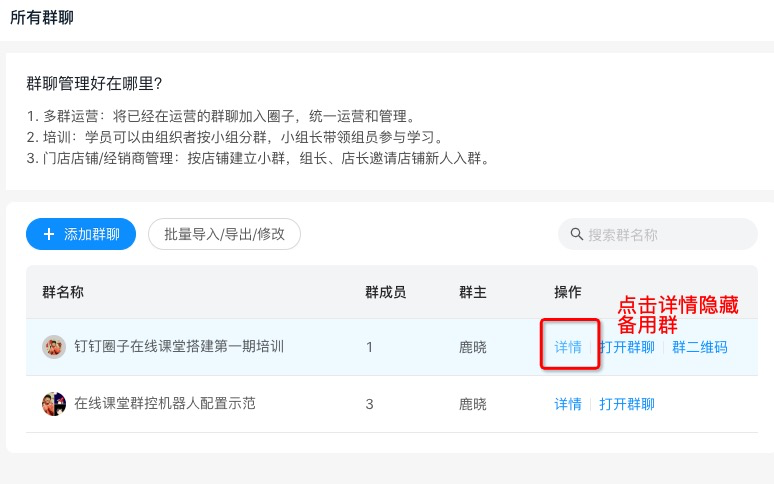Click 打开群聊 for 钉钉圈子在线课堂搭建第一期培训
This screenshot has width=774, height=484.
click(x=627, y=347)
